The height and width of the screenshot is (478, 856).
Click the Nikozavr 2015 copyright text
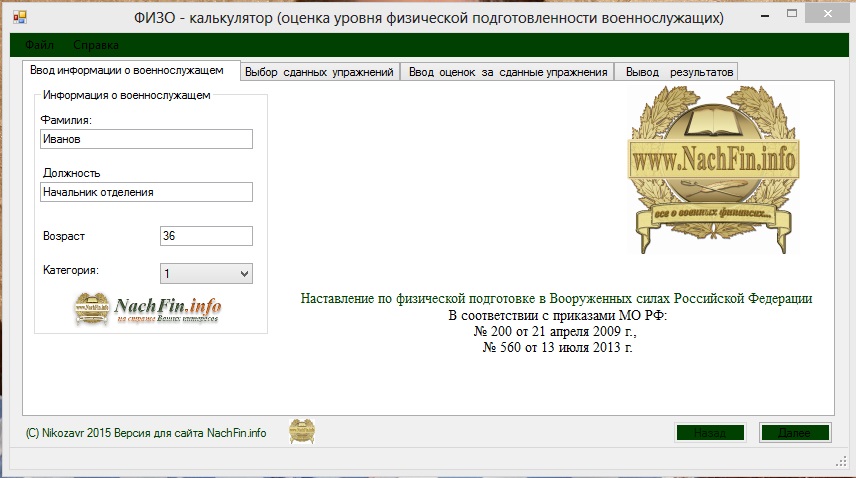[x=146, y=433]
